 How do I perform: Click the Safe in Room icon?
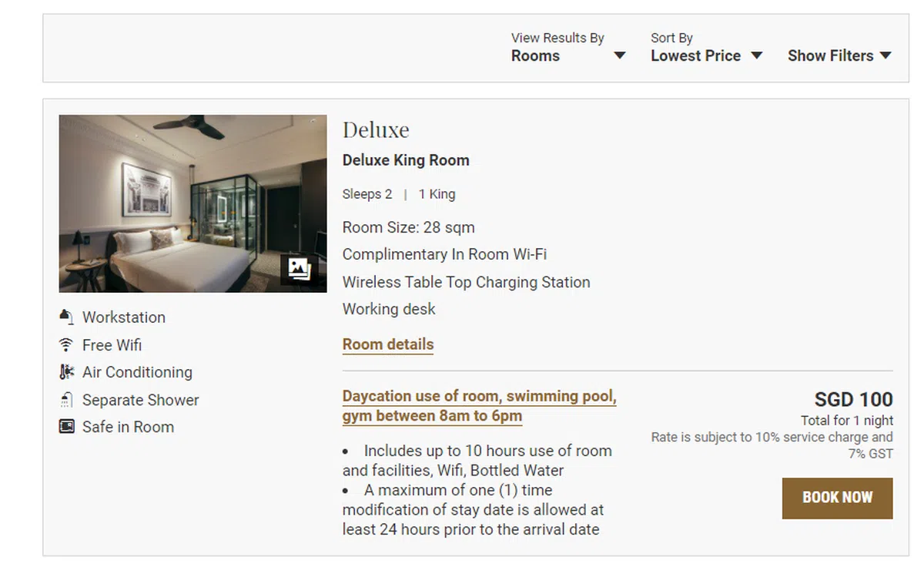[x=67, y=427]
